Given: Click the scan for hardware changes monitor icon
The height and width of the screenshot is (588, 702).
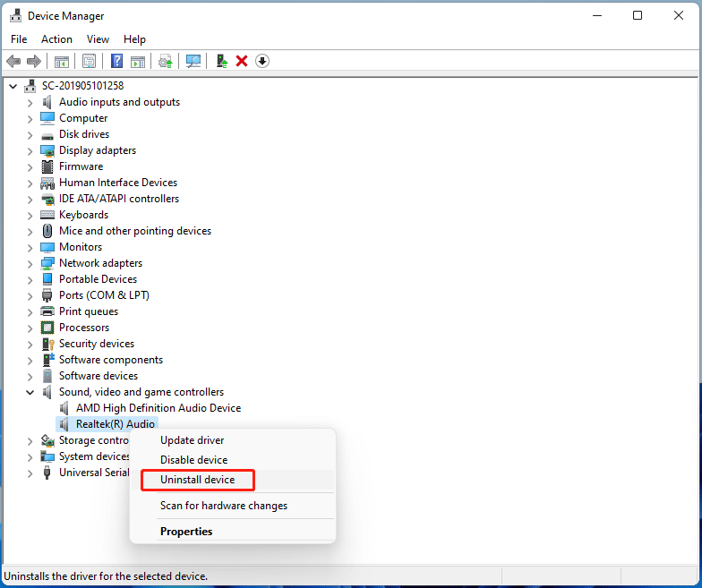Looking at the screenshot, I should [x=193, y=61].
